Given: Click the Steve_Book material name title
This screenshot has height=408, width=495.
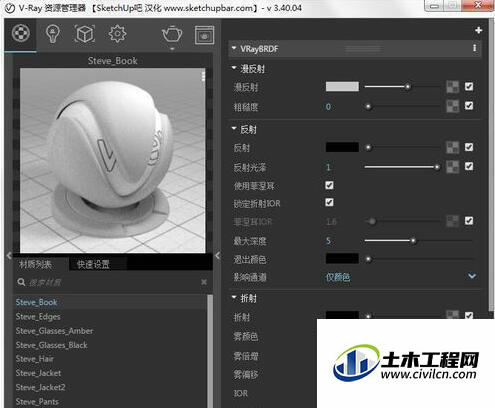Looking at the screenshot, I should 113,61.
